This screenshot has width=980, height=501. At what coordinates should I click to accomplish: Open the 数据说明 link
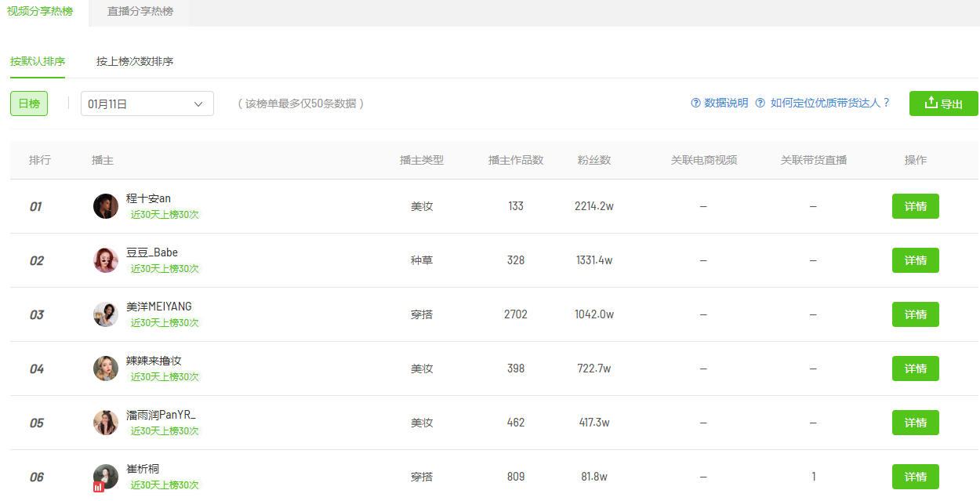click(726, 103)
